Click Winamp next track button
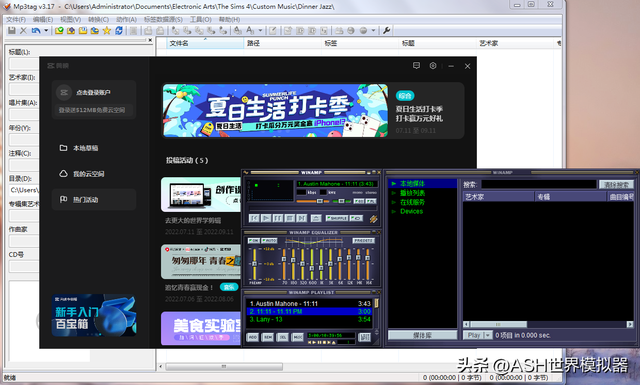The image size is (640, 385). pos(302,218)
